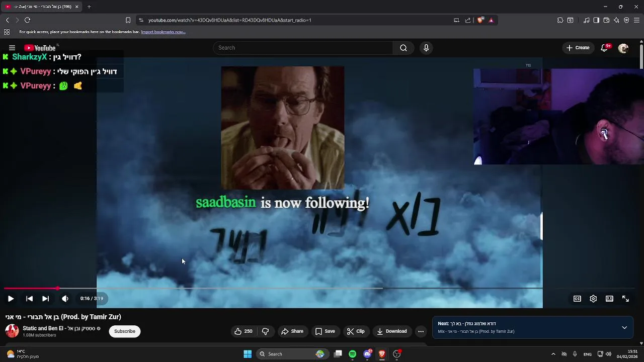Close the YouTube tab
644x362 pixels.
(x=76, y=7)
